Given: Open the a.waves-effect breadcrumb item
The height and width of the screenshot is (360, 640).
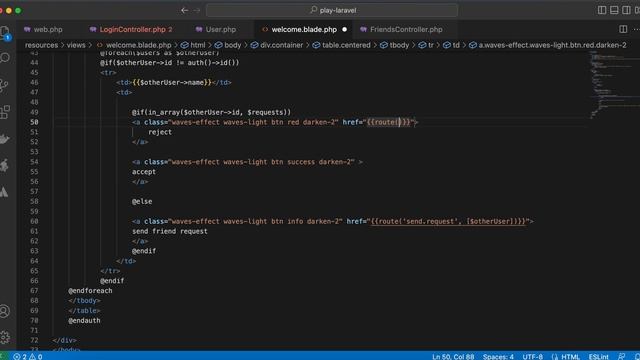Looking at the screenshot, I should (x=548, y=45).
